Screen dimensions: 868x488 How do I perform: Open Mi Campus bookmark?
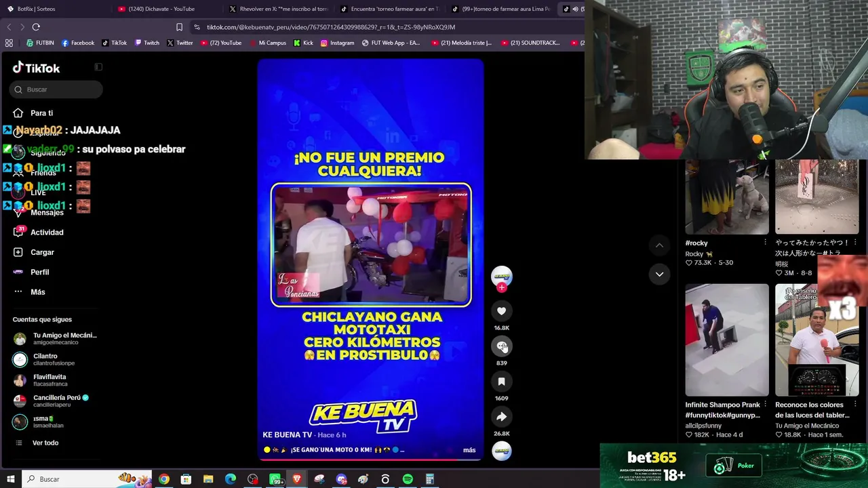267,43
